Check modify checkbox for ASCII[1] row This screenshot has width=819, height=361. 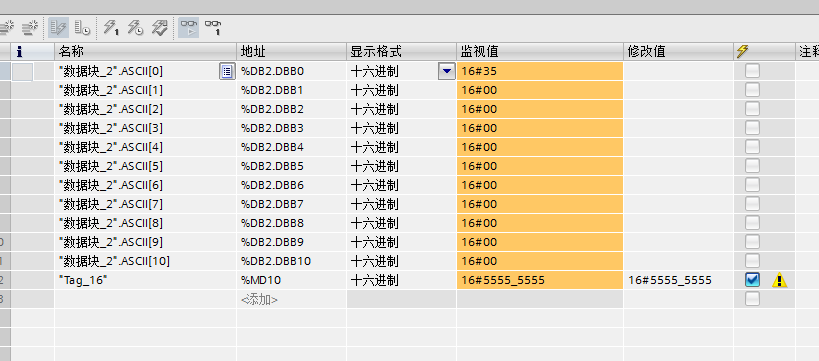(x=752, y=90)
